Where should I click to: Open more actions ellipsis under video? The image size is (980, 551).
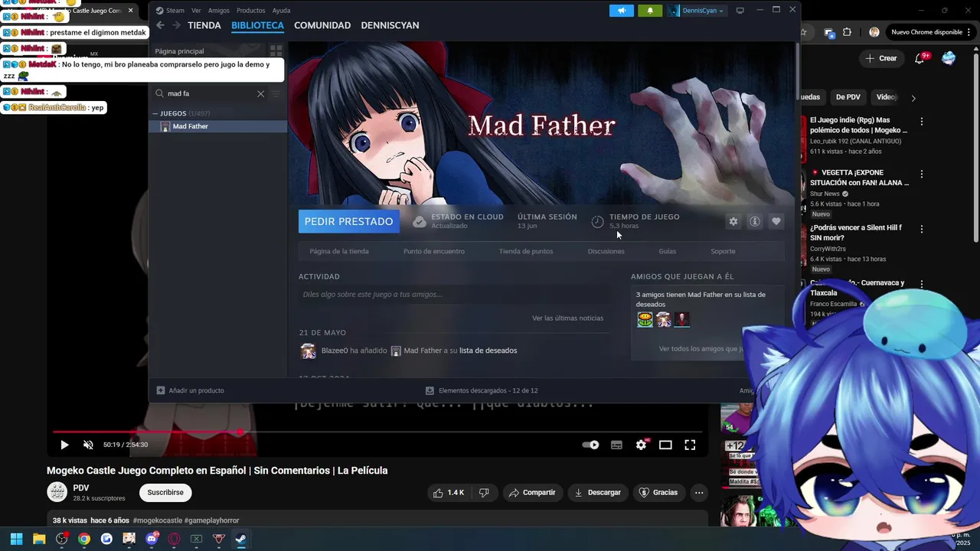coord(699,493)
